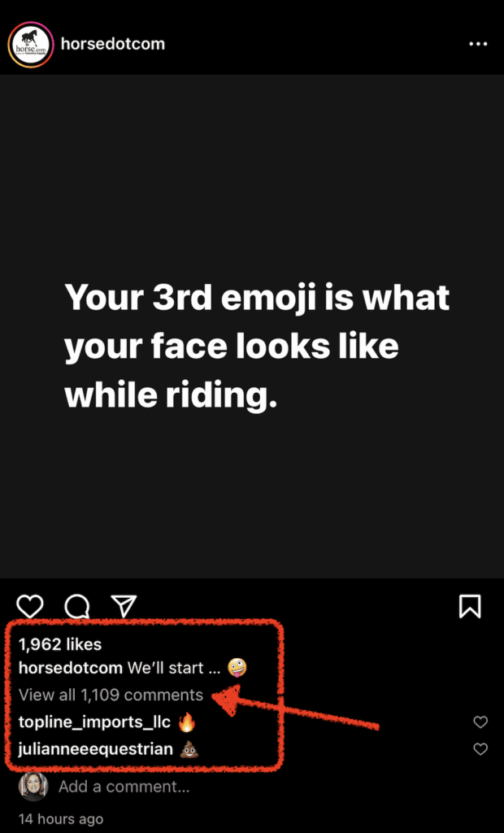Focus the "Add a comment..." field
This screenshot has height=833, width=504.
coord(124,787)
